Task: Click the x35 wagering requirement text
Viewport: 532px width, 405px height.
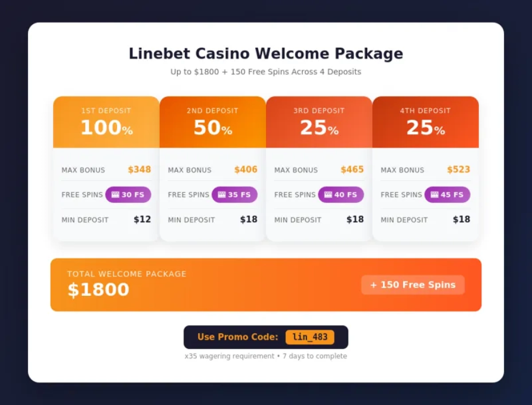Action: (229, 356)
